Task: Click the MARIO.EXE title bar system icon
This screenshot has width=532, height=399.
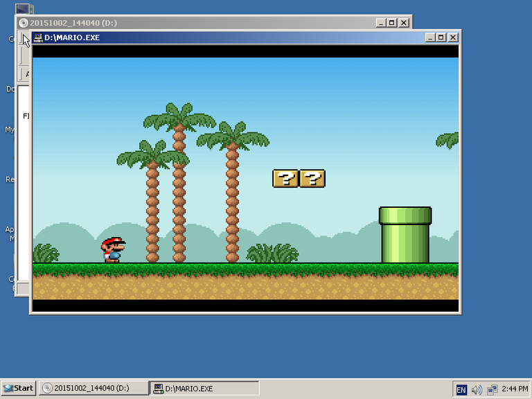Action: click(x=38, y=37)
